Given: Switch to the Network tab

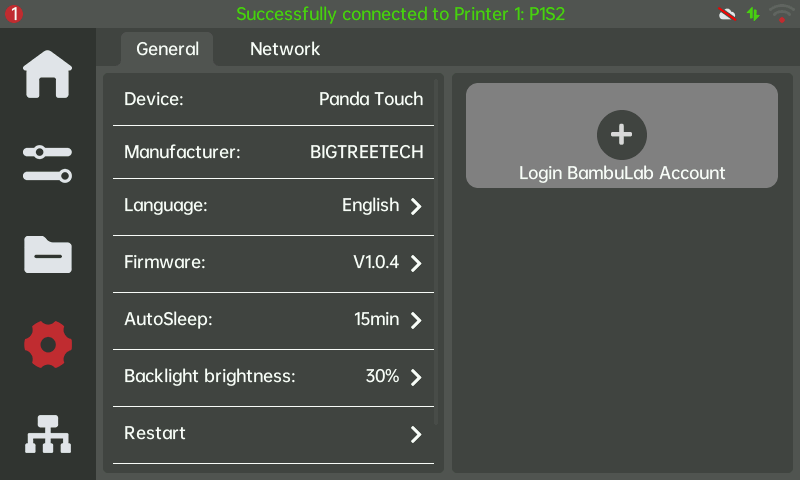Looking at the screenshot, I should click(x=285, y=49).
